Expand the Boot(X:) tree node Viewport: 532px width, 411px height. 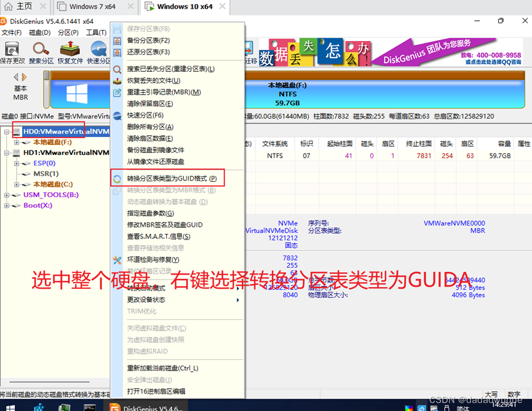coord(6,206)
